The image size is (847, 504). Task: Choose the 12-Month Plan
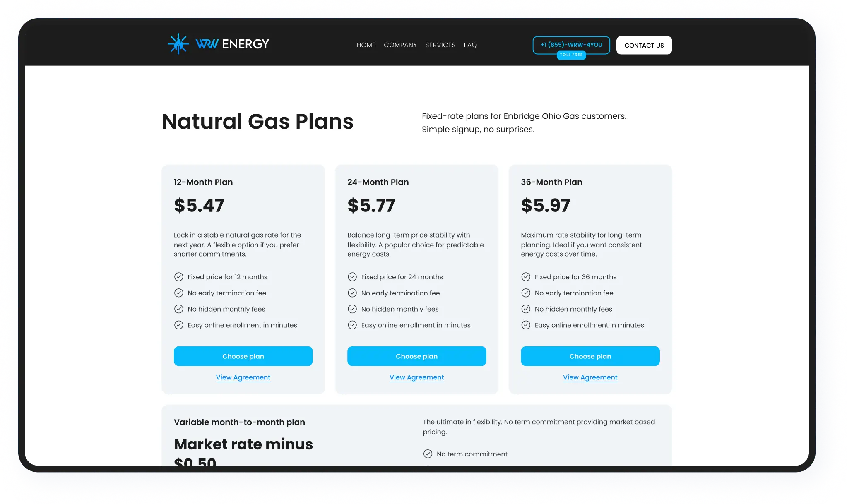coord(243,356)
